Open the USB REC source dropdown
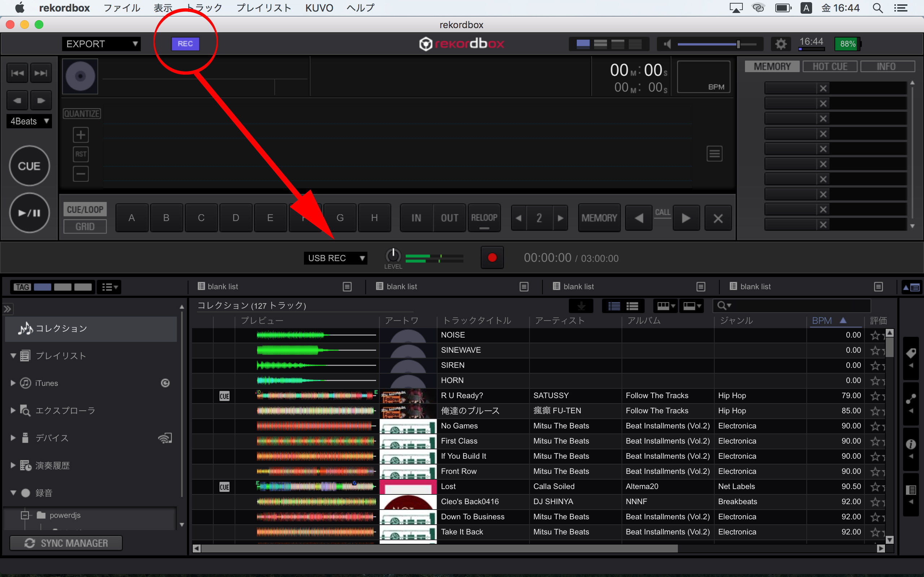 (x=335, y=258)
